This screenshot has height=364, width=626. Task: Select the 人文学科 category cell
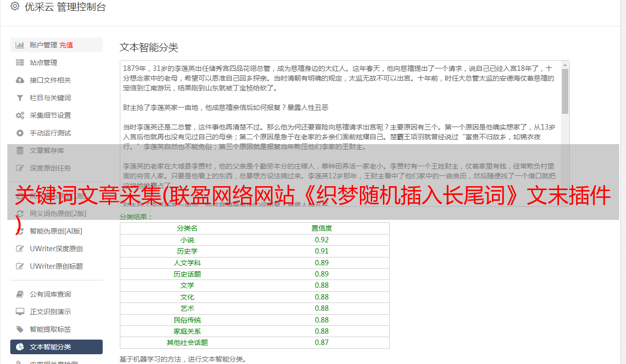point(187,263)
